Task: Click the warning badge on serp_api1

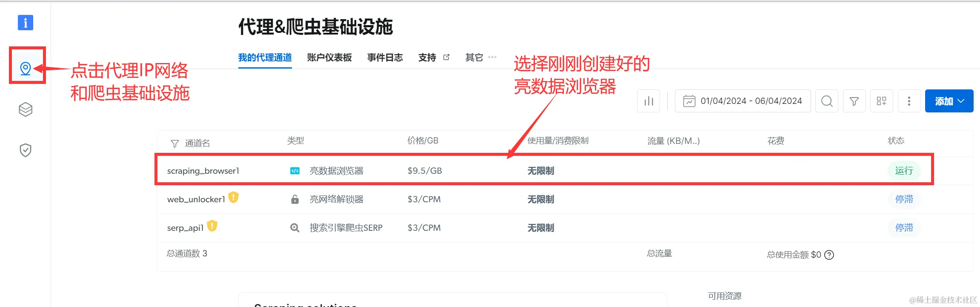Action: pyautogui.click(x=212, y=226)
